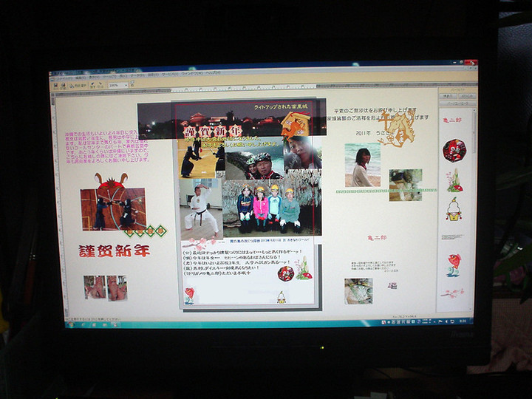Select the large red 謹賀新年 text on the left
532x399 pixels.
114,250
